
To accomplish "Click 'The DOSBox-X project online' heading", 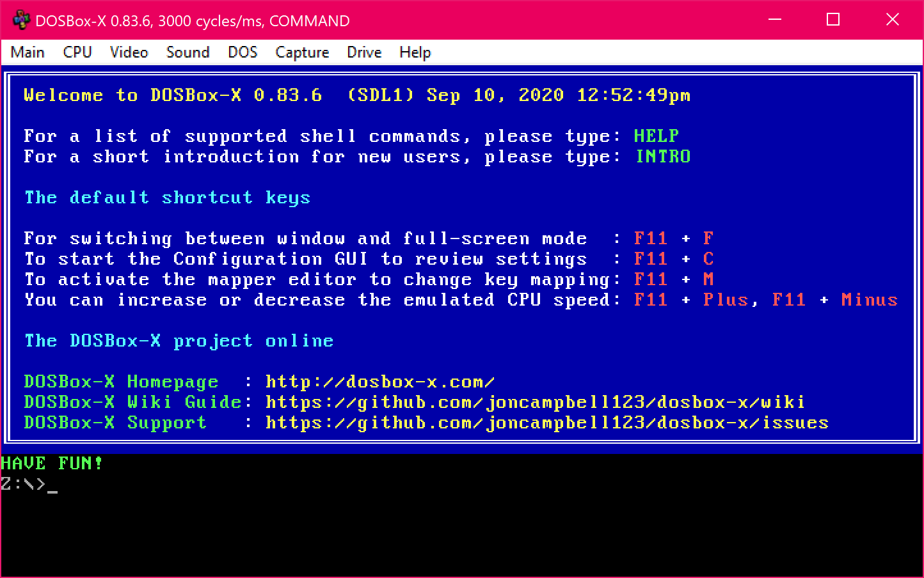I will point(179,341).
